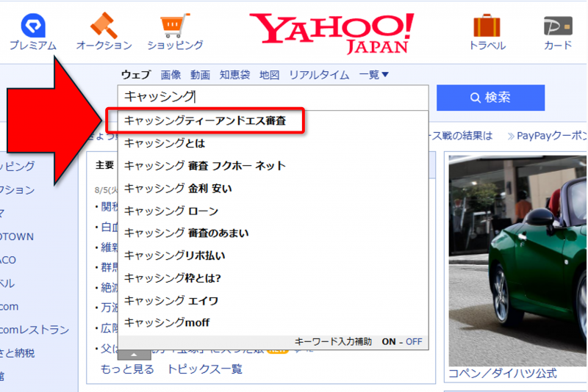Open the 主要 news tab
The height and width of the screenshot is (392, 588).
[104, 165]
